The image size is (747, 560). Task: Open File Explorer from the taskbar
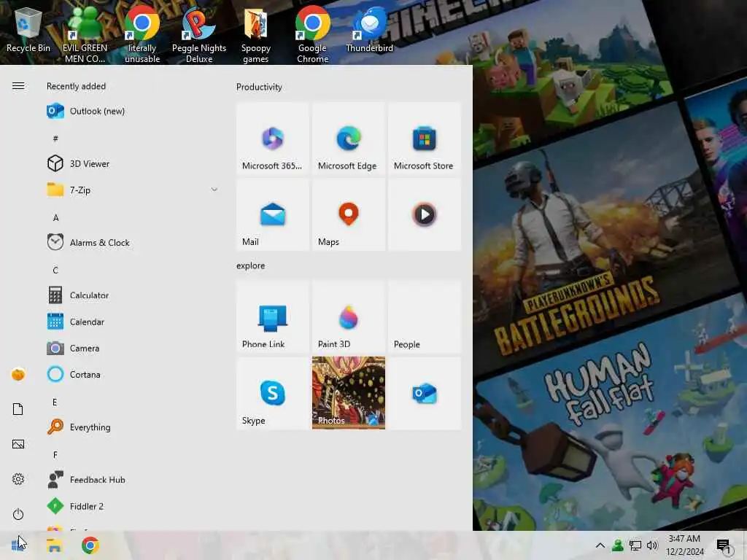54,545
